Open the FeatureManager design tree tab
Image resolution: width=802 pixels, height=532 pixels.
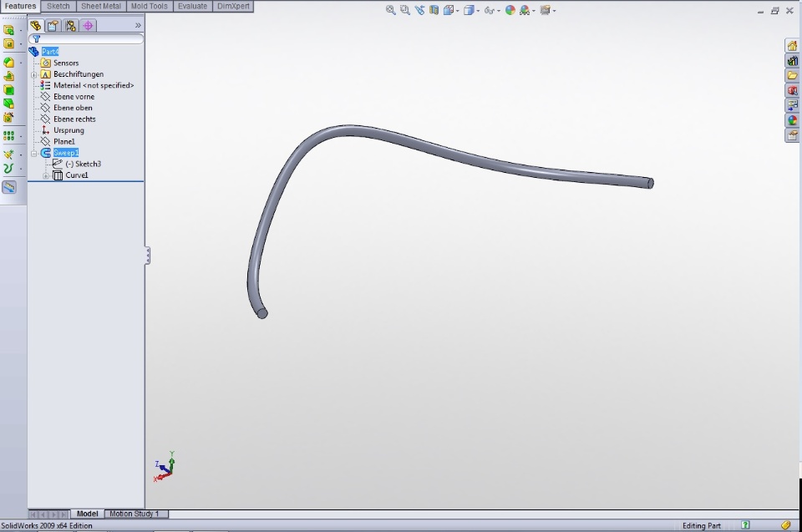click(x=36, y=25)
